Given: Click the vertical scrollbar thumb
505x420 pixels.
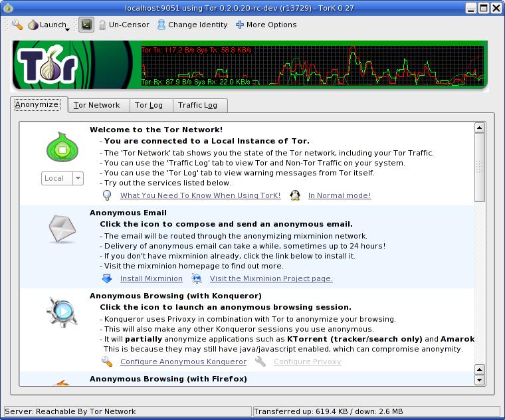Looking at the screenshot, I should 480,167.
